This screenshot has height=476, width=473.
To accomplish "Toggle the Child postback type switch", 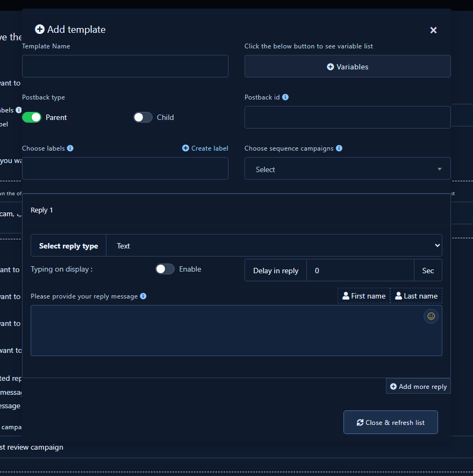I will [143, 117].
